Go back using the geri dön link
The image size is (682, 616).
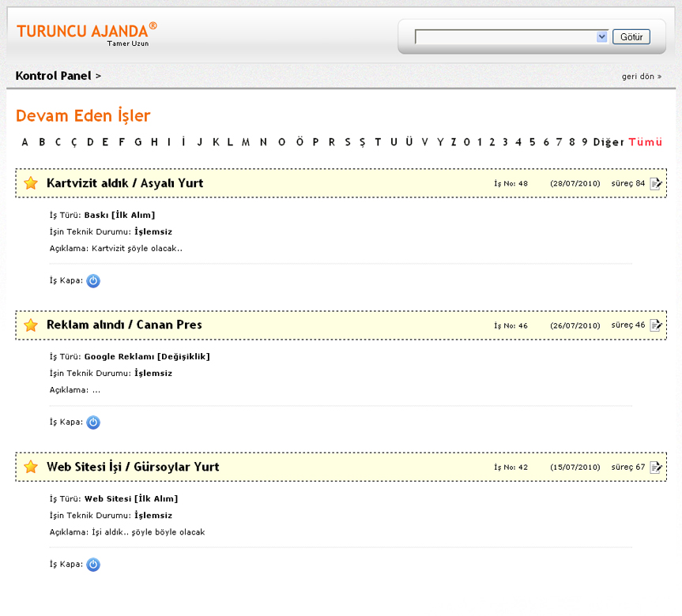click(642, 77)
